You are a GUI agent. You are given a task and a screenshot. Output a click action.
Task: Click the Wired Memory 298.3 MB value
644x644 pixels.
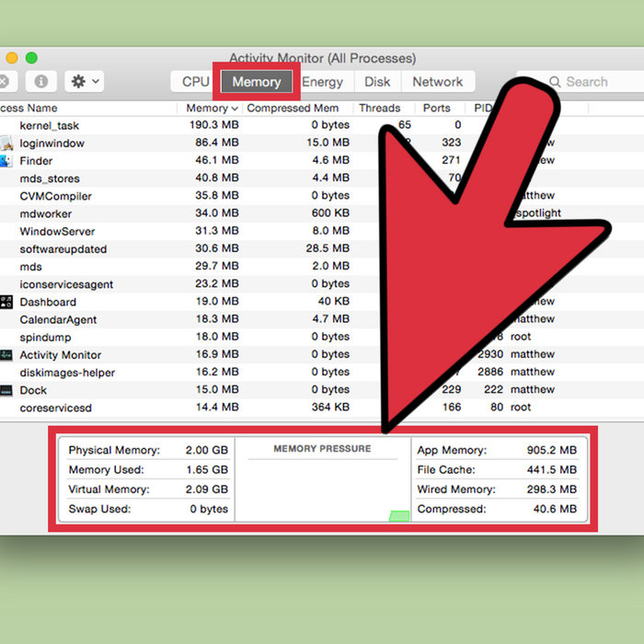coord(552,489)
